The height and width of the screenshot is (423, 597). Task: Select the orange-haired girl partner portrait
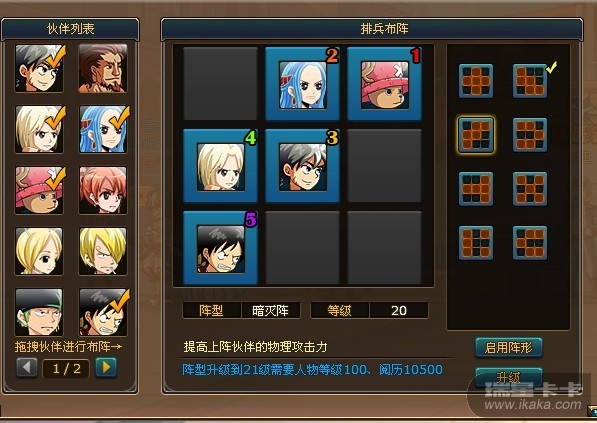pyautogui.click(x=103, y=190)
